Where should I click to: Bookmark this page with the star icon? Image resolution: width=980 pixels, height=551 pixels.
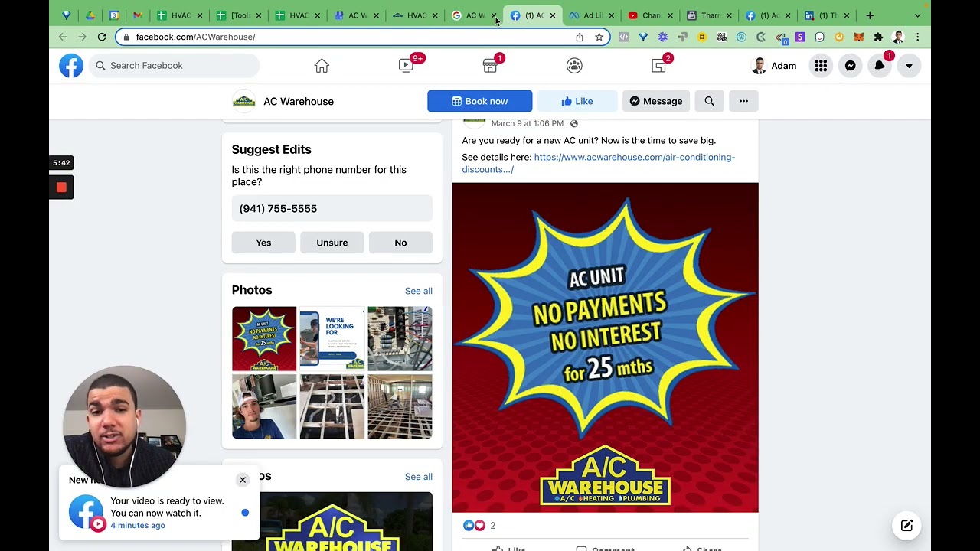pos(599,37)
